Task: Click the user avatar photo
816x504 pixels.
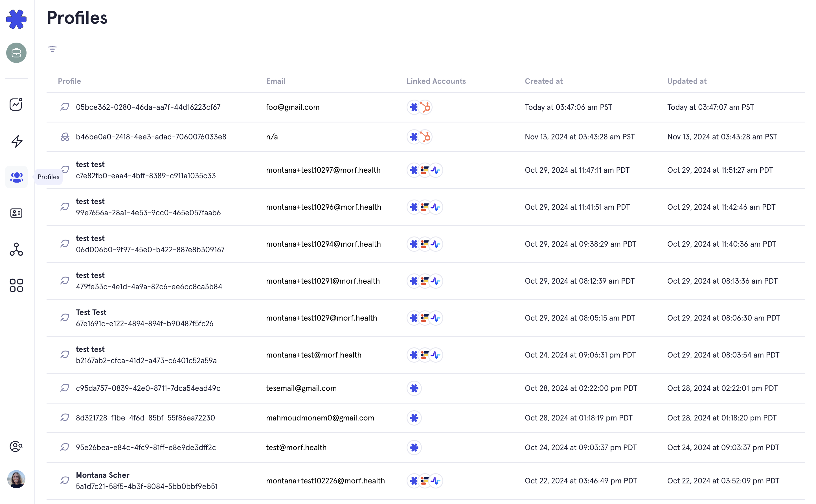Action: point(16,479)
